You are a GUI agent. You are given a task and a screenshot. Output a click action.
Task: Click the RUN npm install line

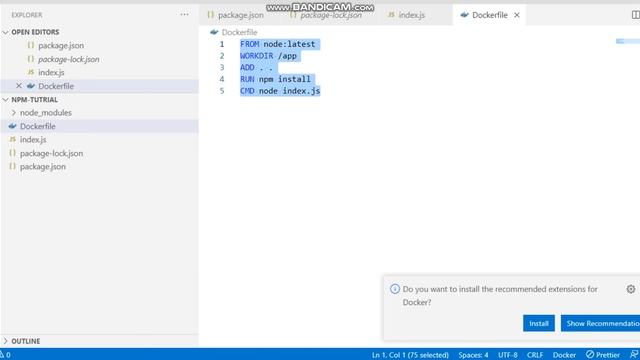pyautogui.click(x=276, y=79)
